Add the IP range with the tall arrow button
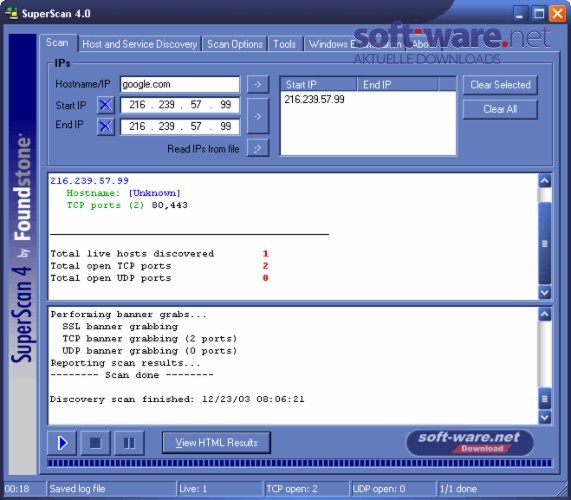The image size is (571, 500). click(258, 116)
